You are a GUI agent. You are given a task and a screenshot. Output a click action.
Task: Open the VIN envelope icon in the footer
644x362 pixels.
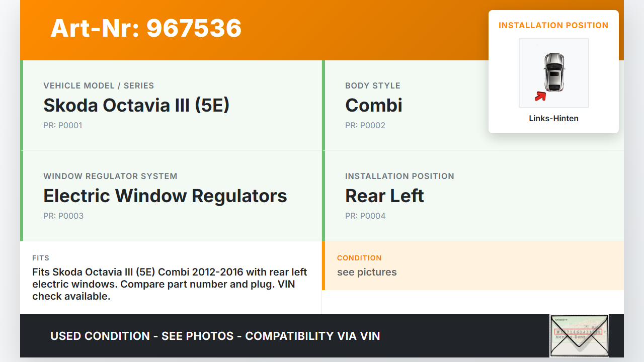point(579,335)
